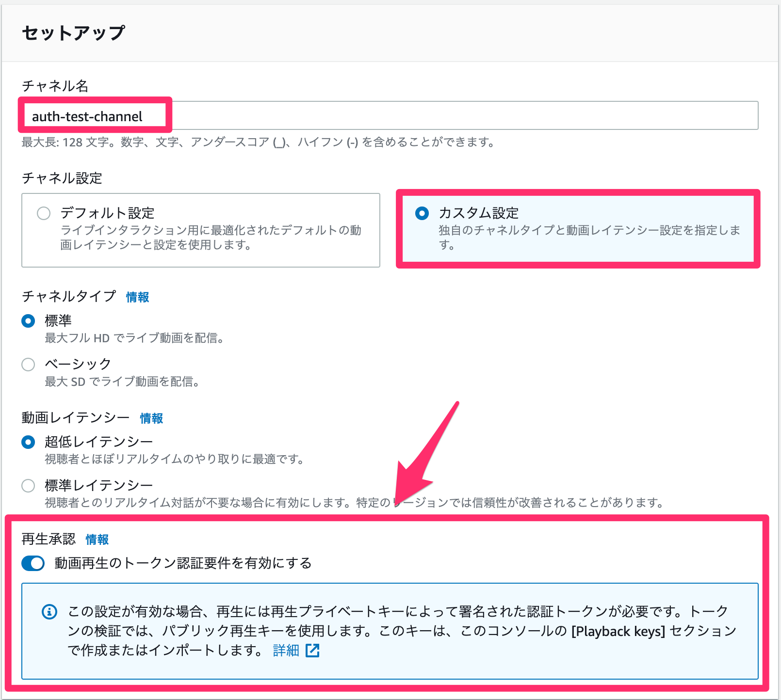Viewport: 781px width, 700px height.
Task: Select ベーシック channel type
Action: (x=28, y=364)
